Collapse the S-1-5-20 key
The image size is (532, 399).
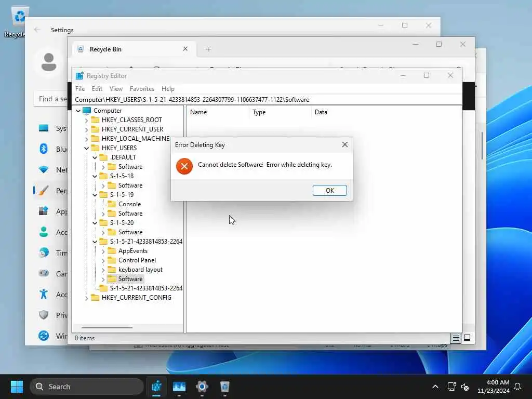[x=95, y=223]
